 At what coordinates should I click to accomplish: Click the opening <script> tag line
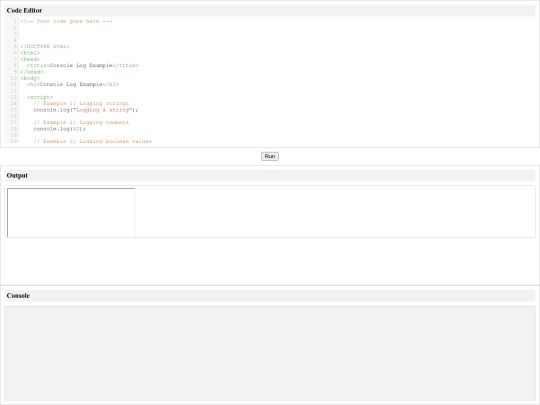(40, 97)
